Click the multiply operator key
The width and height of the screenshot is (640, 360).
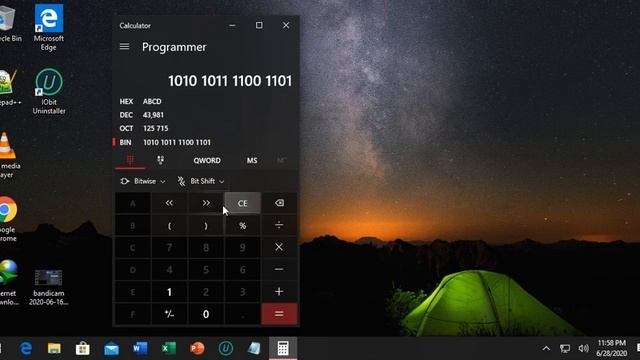279,247
